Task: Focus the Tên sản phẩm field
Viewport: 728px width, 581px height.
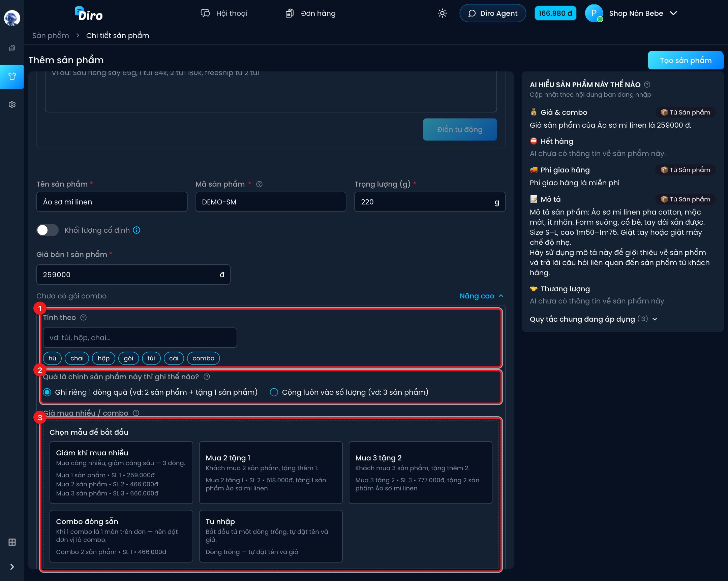Action: (x=112, y=202)
